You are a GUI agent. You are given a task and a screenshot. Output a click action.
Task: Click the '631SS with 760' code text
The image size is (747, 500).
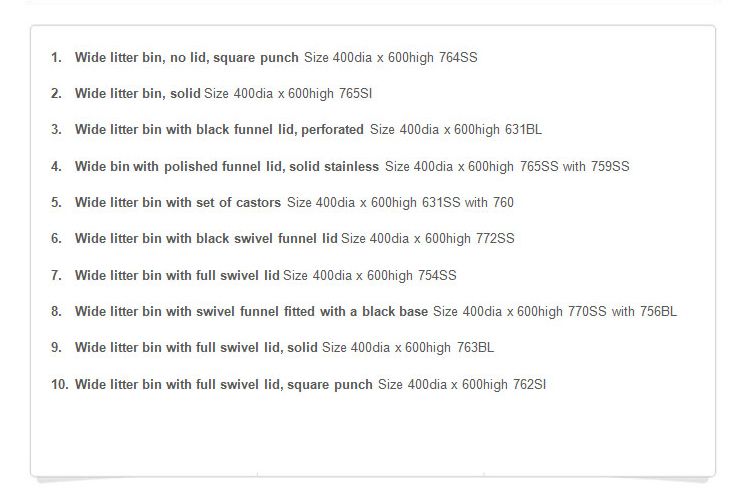coord(468,202)
